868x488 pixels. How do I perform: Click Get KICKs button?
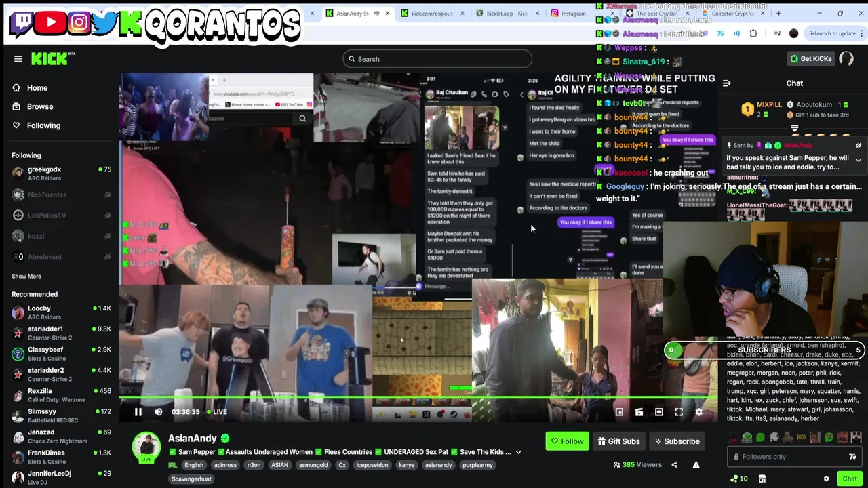(x=811, y=59)
